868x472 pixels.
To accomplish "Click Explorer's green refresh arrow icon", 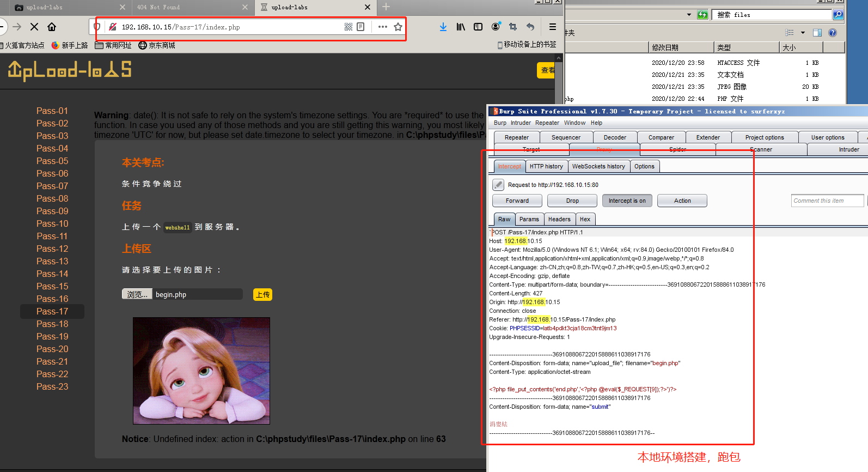I will [703, 15].
